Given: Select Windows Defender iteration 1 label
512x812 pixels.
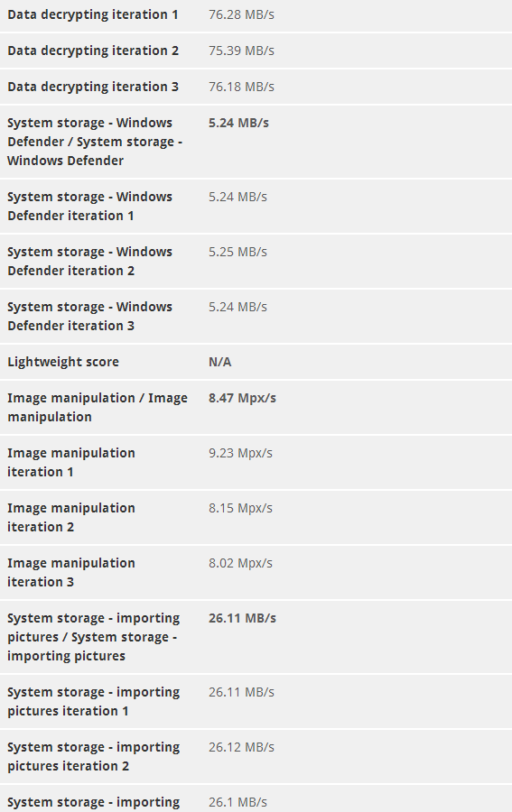Looking at the screenshot, I should pyautogui.click(x=89, y=206).
